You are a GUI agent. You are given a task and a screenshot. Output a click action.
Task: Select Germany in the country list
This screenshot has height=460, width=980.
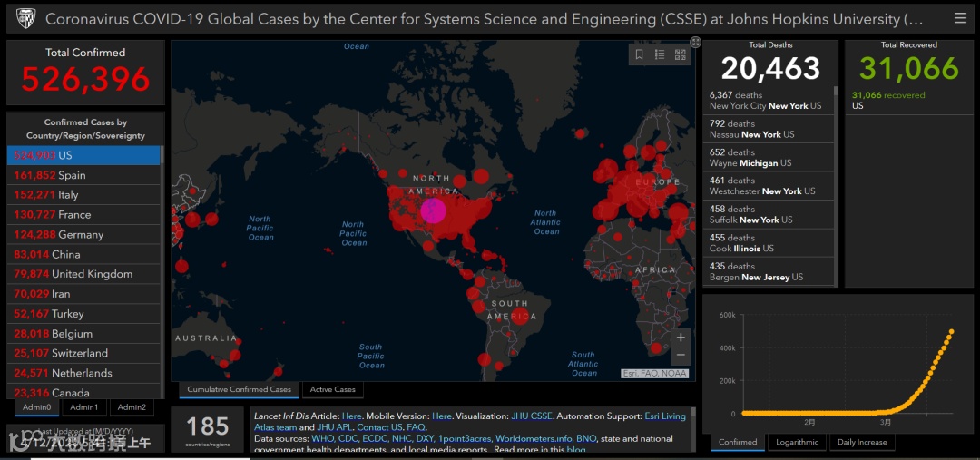(83, 235)
